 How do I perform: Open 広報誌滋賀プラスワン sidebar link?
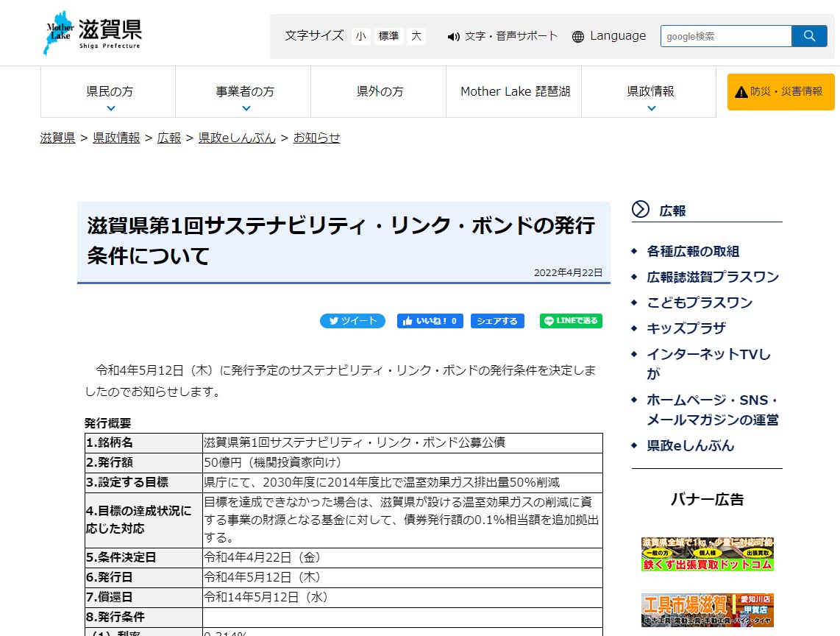click(712, 277)
